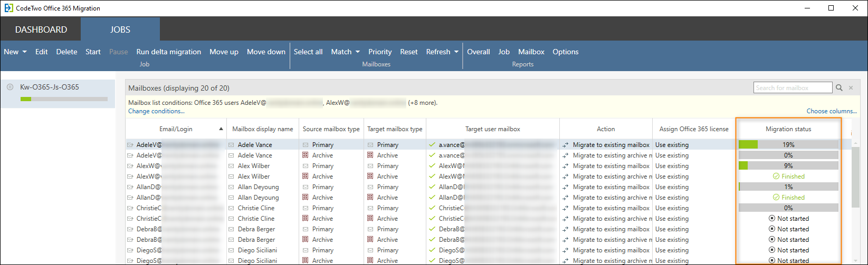Open the Match dropdown menu
Image resolution: width=868 pixels, height=265 pixels.
click(x=345, y=52)
